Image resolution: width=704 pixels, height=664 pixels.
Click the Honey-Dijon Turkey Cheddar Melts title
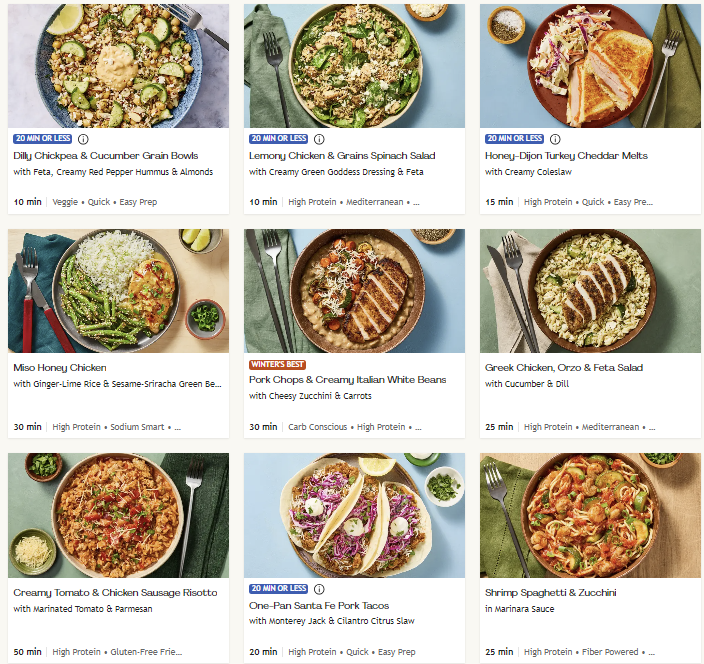(566, 156)
